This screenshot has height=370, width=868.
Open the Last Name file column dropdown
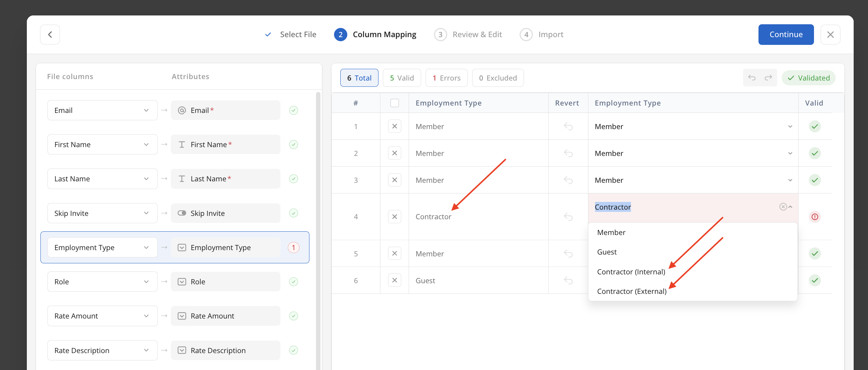(x=103, y=179)
